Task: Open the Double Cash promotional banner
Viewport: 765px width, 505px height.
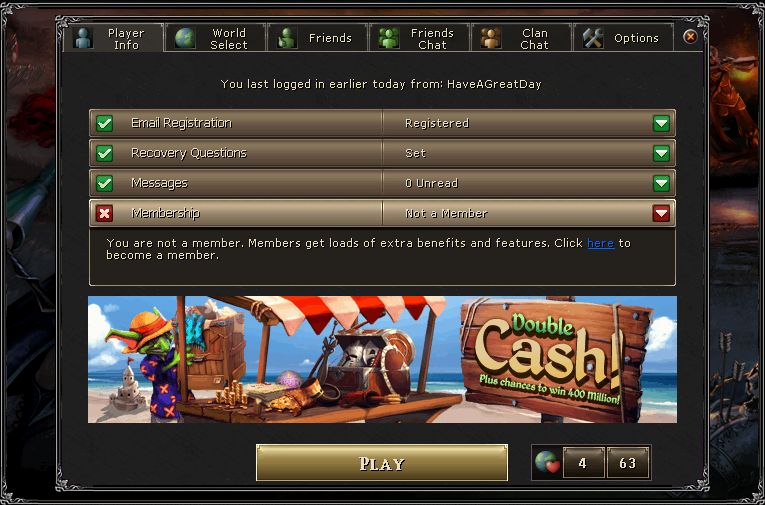Action: pyautogui.click(x=382, y=359)
